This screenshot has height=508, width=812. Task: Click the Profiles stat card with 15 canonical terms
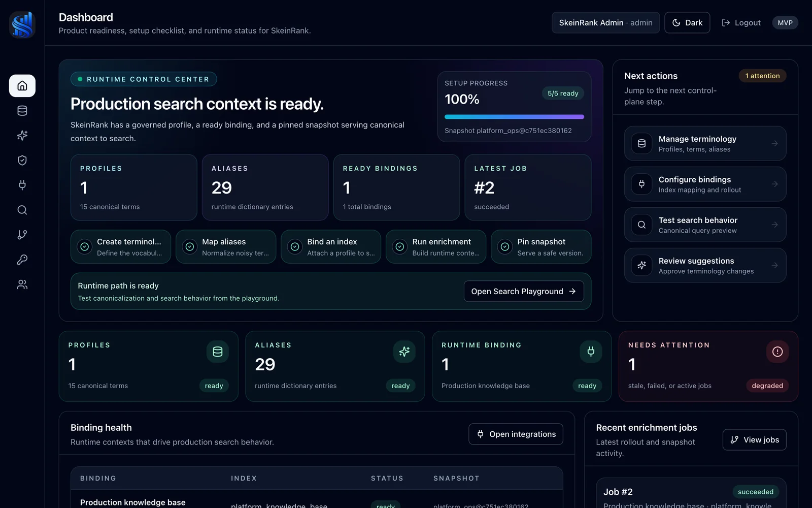tap(134, 187)
